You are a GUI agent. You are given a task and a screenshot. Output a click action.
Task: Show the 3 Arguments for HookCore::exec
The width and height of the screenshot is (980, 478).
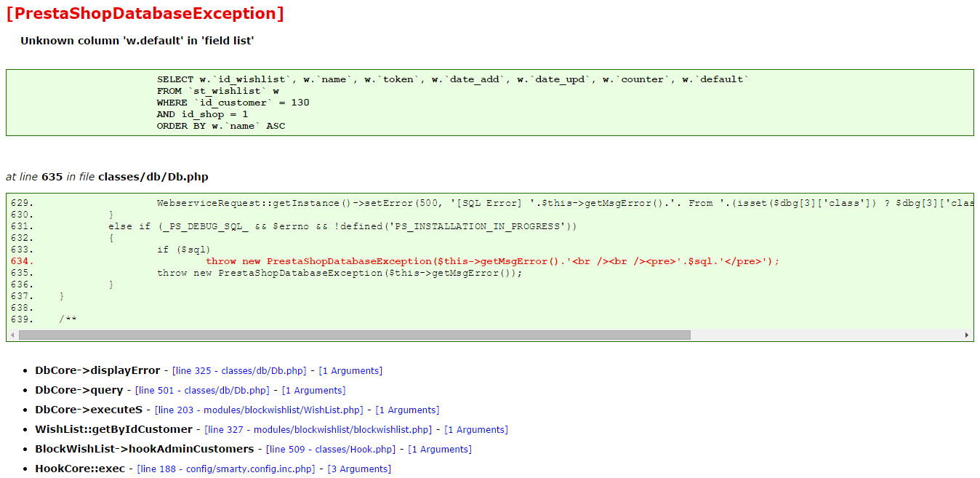point(359,469)
